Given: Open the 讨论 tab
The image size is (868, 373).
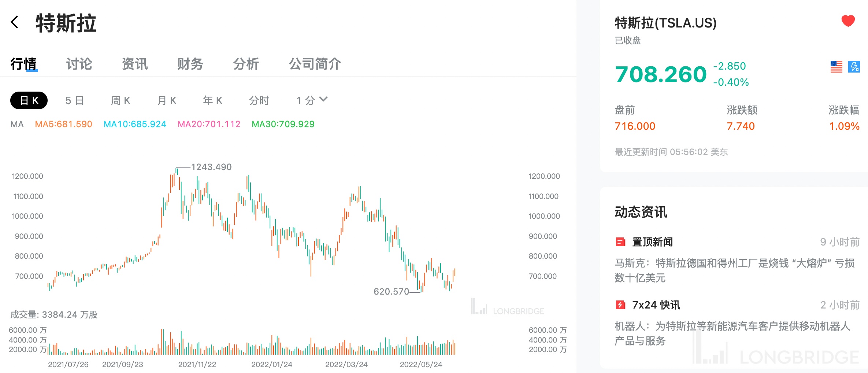Looking at the screenshot, I should [x=79, y=64].
